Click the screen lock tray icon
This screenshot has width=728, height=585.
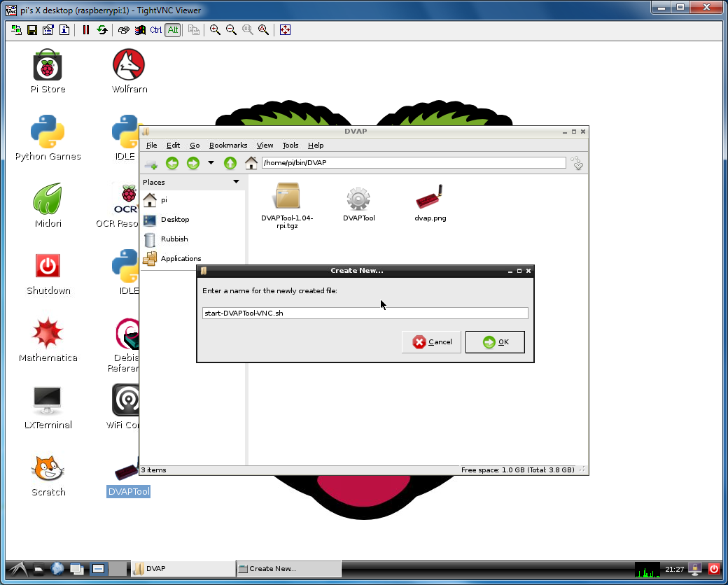pyautogui.click(x=695, y=569)
